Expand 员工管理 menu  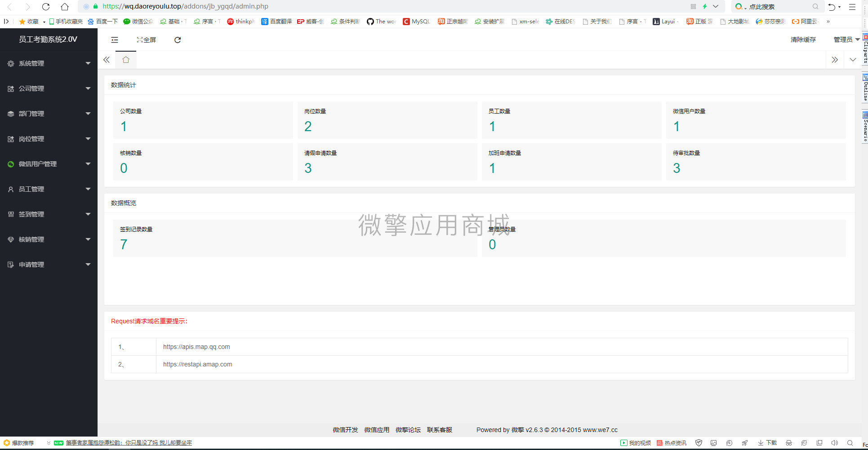[x=49, y=189]
